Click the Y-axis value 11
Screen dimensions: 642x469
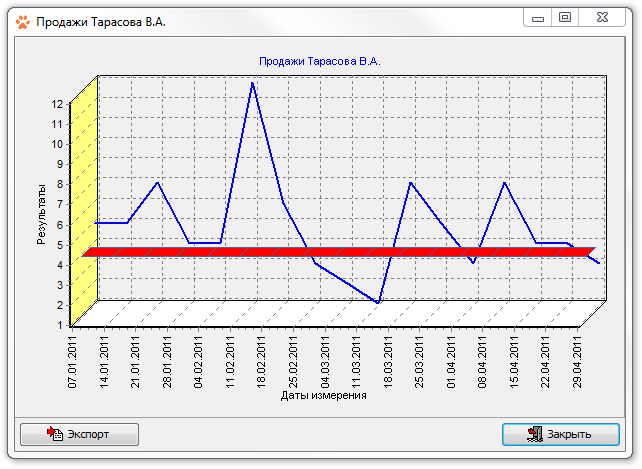[x=58, y=124]
